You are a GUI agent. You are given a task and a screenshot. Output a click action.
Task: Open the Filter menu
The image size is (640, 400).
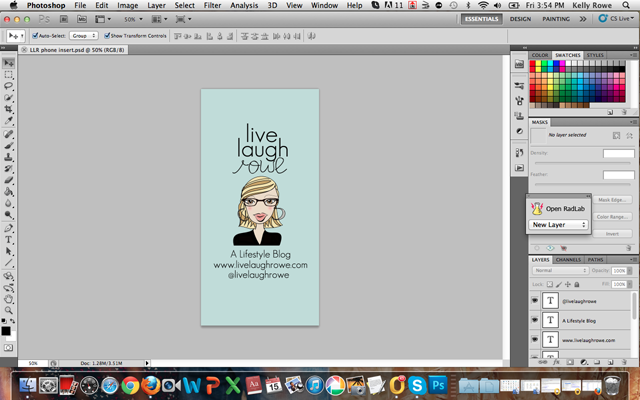click(x=213, y=5)
